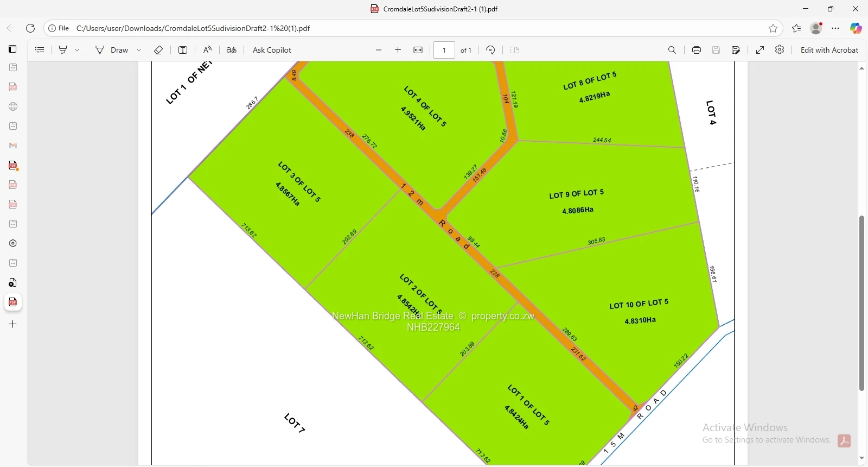This screenshot has width=868, height=467.
Task: Expand the Draw tool options arrow
Action: click(x=139, y=50)
